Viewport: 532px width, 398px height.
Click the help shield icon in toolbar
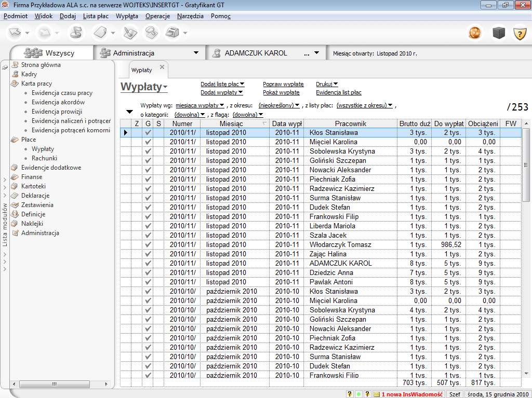[520, 33]
